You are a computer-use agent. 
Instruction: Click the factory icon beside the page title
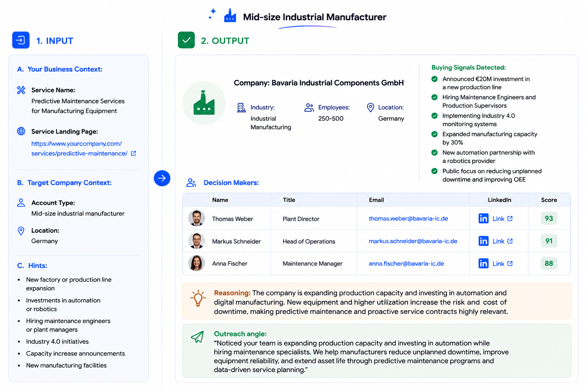pyautogui.click(x=230, y=16)
